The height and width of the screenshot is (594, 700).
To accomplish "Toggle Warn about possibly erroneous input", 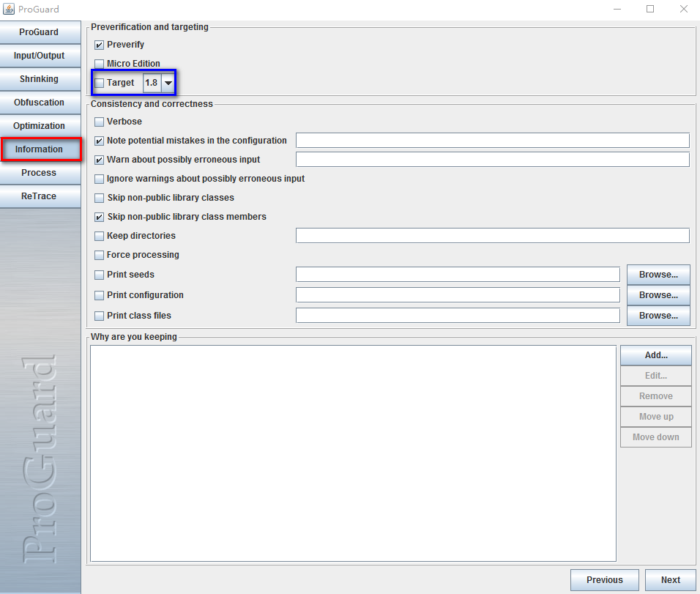I will coord(99,160).
